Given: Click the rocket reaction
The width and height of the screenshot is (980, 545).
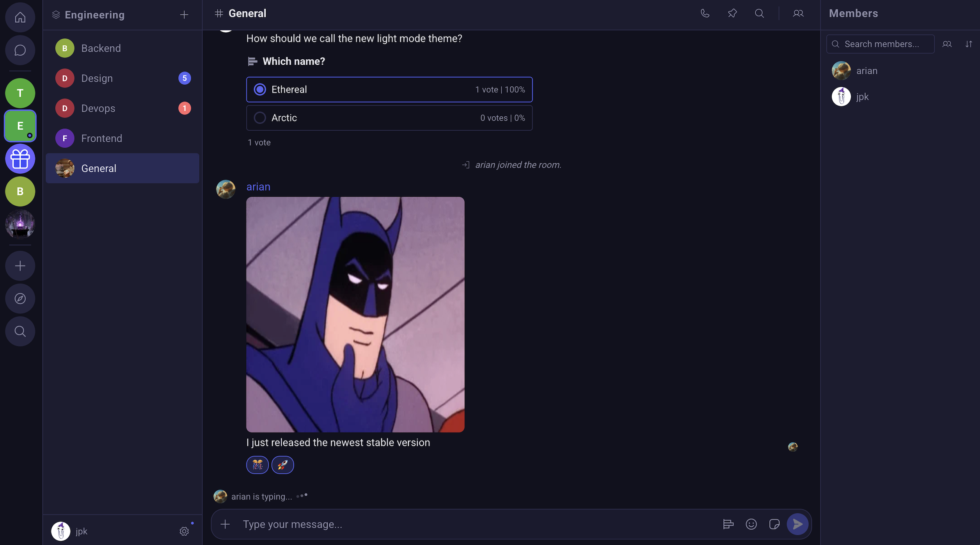Looking at the screenshot, I should (282, 465).
